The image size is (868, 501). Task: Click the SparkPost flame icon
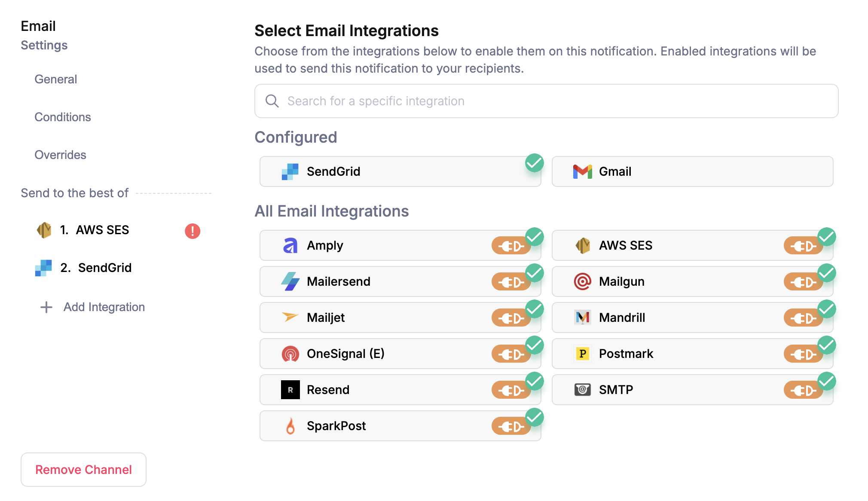(291, 426)
